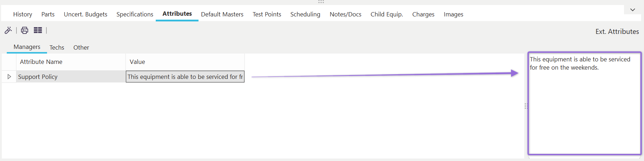Click the Support Policy value field
Screen dimensions: 644x161
[185, 77]
